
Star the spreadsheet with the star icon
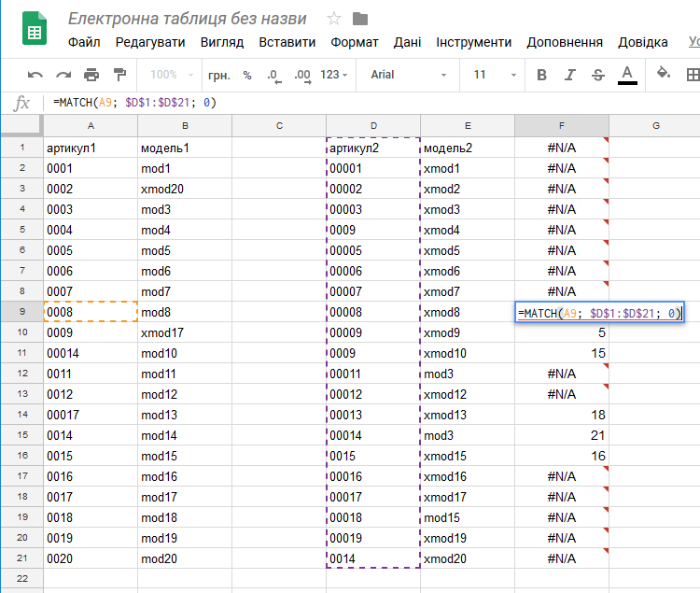pos(334,19)
